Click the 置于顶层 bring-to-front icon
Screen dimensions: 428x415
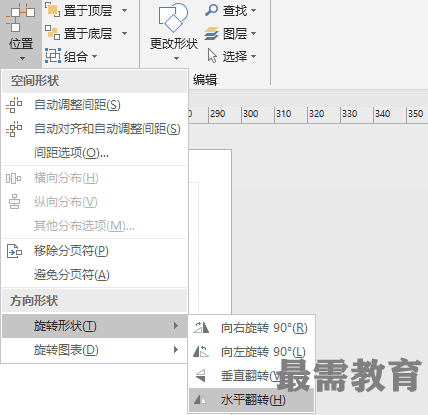point(53,10)
